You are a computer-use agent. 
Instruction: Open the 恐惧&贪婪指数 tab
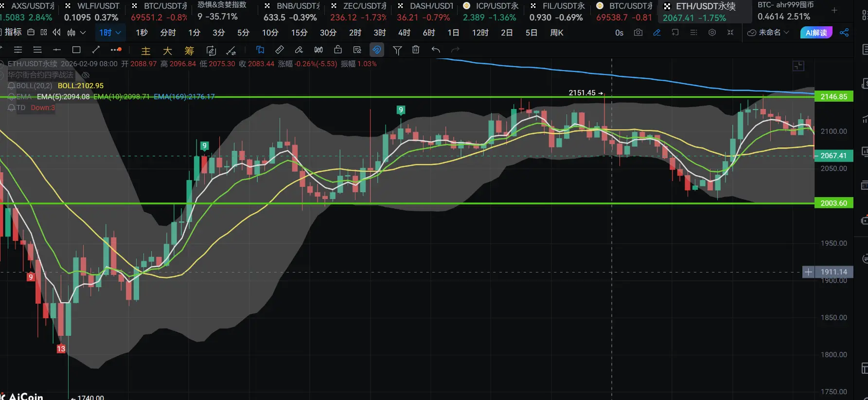[x=222, y=11]
